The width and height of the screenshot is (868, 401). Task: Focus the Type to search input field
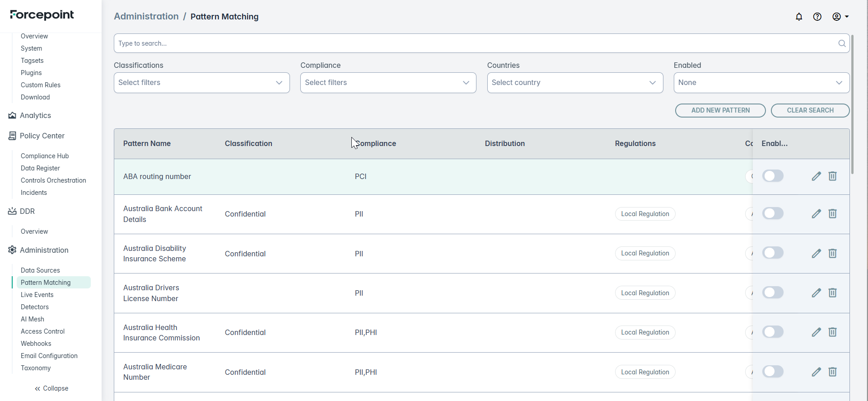click(474, 43)
